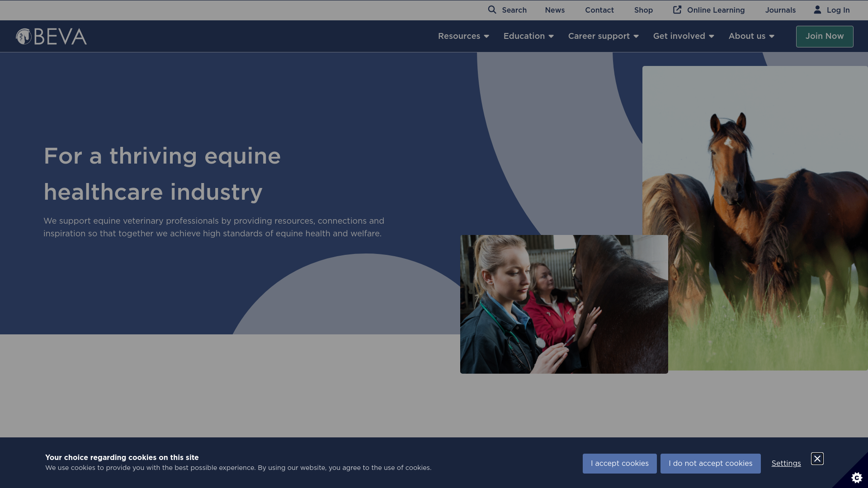Expand the Resources dropdown arrow
Image resolution: width=868 pixels, height=488 pixels.
(486, 37)
